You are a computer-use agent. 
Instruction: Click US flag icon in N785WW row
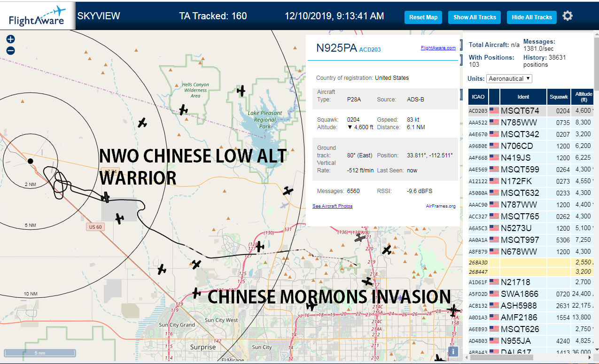pyautogui.click(x=494, y=123)
